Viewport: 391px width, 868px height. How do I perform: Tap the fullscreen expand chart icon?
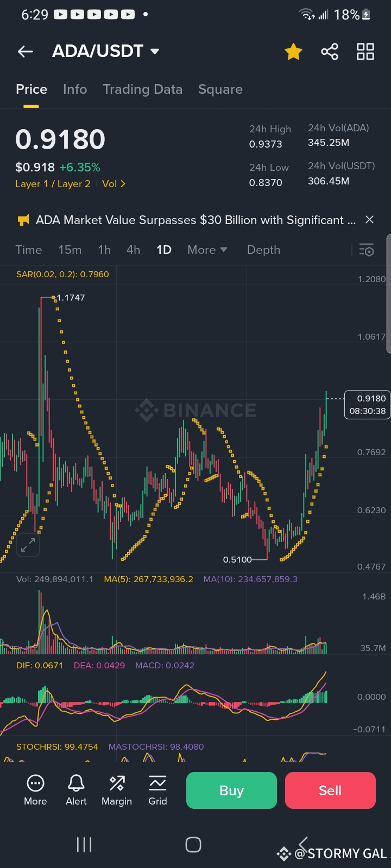28,545
